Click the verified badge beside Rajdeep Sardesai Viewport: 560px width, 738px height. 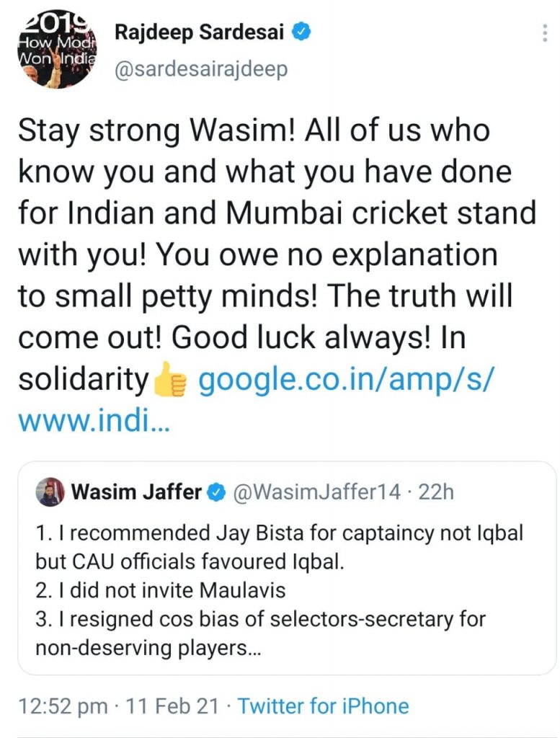[x=302, y=33]
